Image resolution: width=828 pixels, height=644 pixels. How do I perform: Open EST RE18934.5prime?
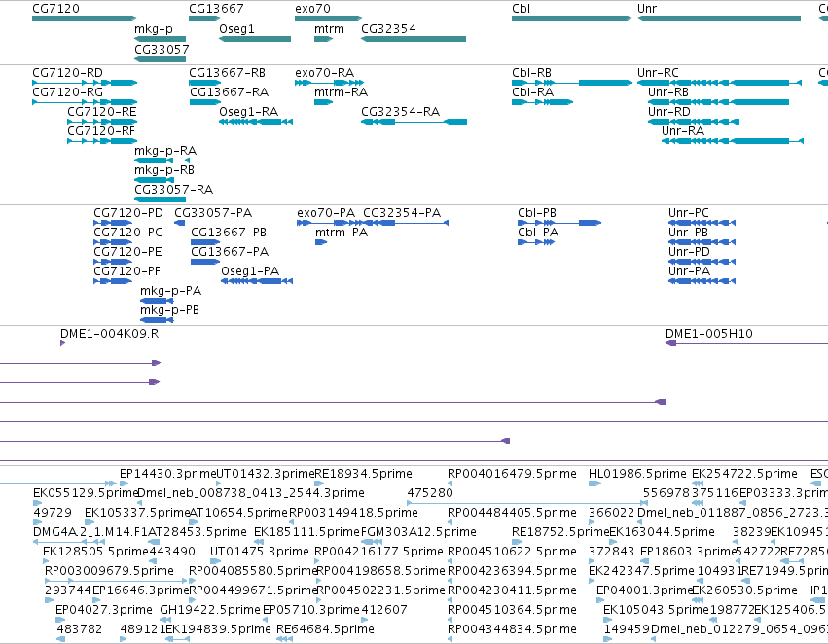319,483
